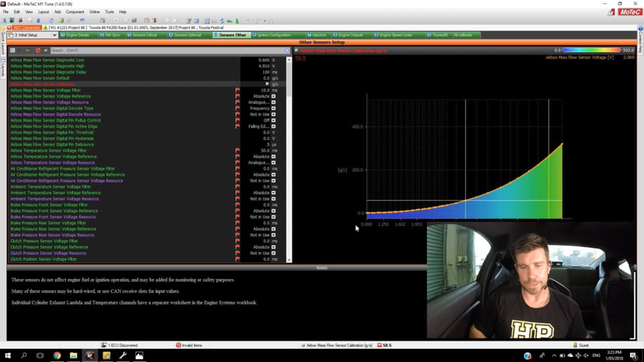Screen dimensions: 644x362
Task: Click red flag for Ambient Temperature Sensor Voltage Filter
Action: pos(237,187)
